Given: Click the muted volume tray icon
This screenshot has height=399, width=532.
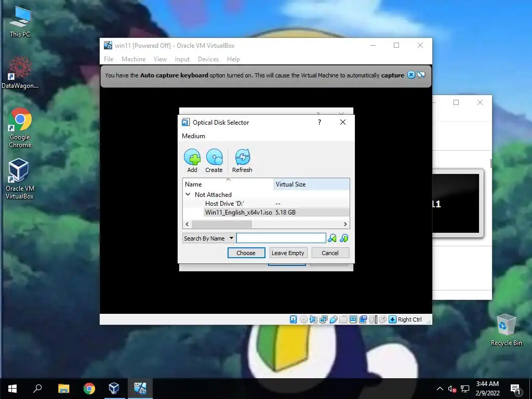Looking at the screenshot, I should [x=452, y=389].
